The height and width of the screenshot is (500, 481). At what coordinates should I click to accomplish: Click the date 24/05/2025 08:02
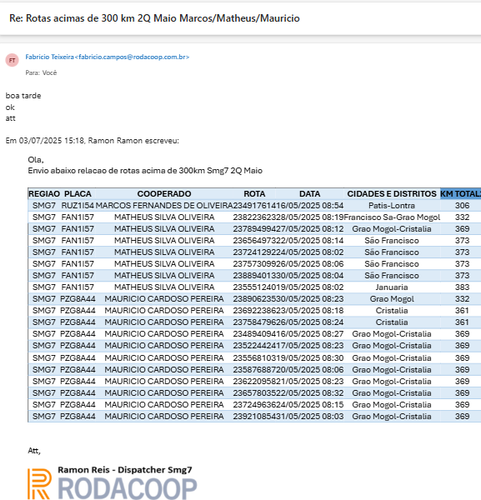[x=310, y=252]
